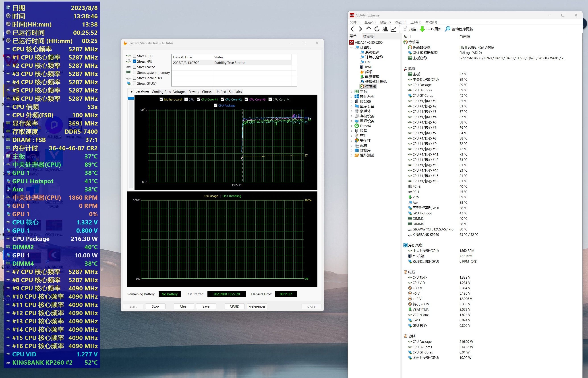Click the 操作系统 Windows icon in tree
Image resolution: width=588 pixels, height=378 pixels.
coord(357,97)
